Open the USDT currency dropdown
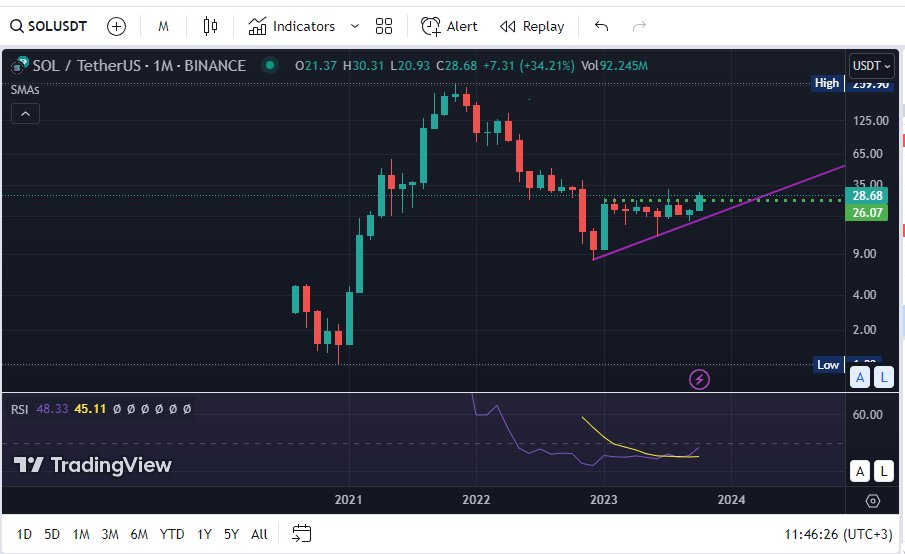This screenshot has height=554, width=905. 872,66
